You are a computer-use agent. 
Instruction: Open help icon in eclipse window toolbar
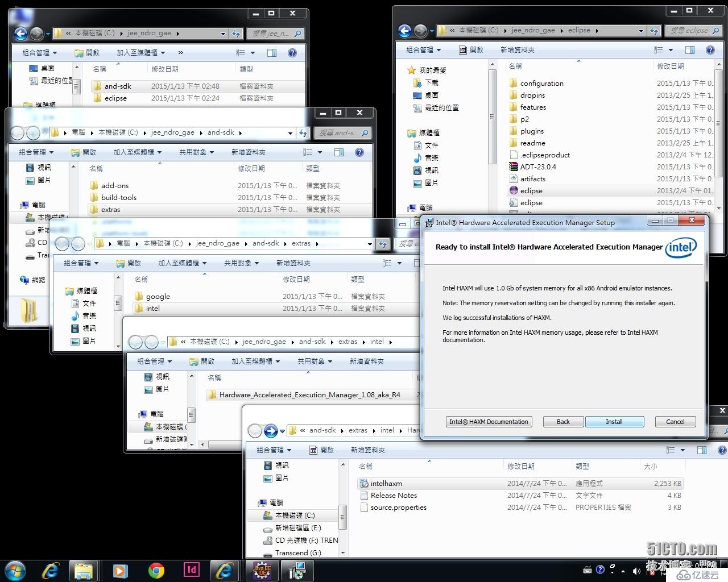(710, 50)
